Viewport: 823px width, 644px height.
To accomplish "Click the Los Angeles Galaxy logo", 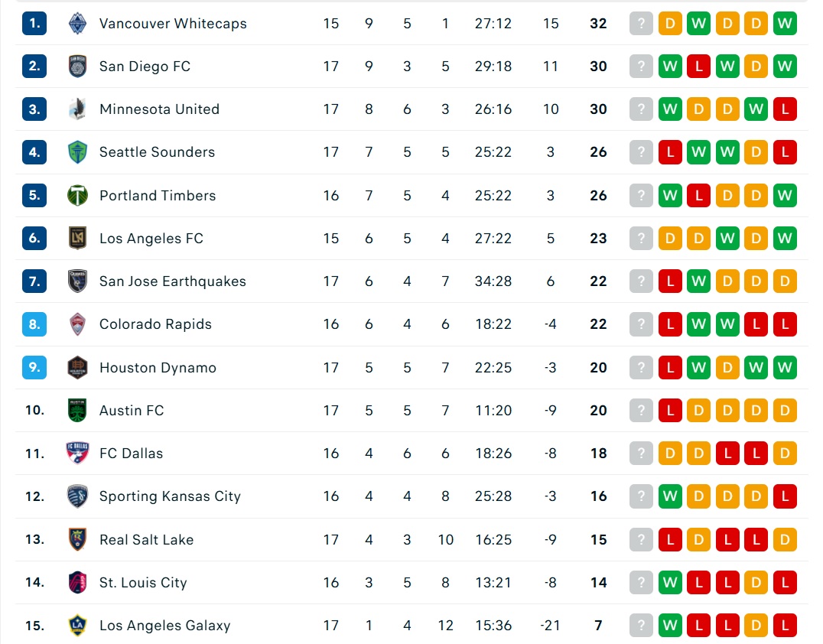I will tap(78, 625).
